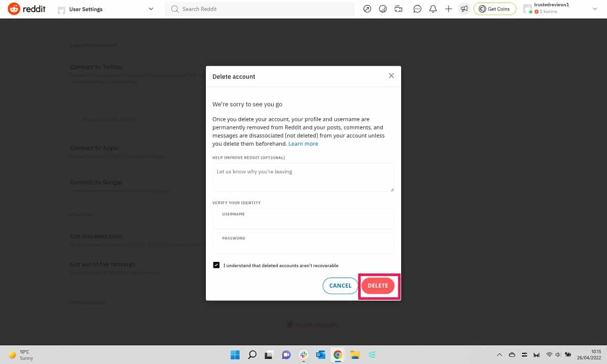The image size is (607, 364).
Task: Open the Popular arrow icon in the header
Action: (x=367, y=9)
